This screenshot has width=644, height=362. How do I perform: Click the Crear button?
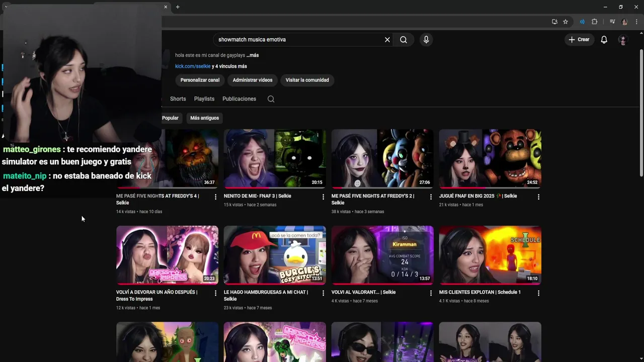coord(579,40)
